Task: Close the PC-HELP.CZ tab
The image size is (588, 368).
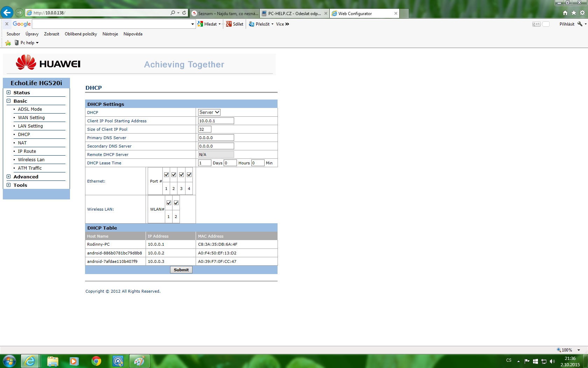Action: pyautogui.click(x=326, y=13)
